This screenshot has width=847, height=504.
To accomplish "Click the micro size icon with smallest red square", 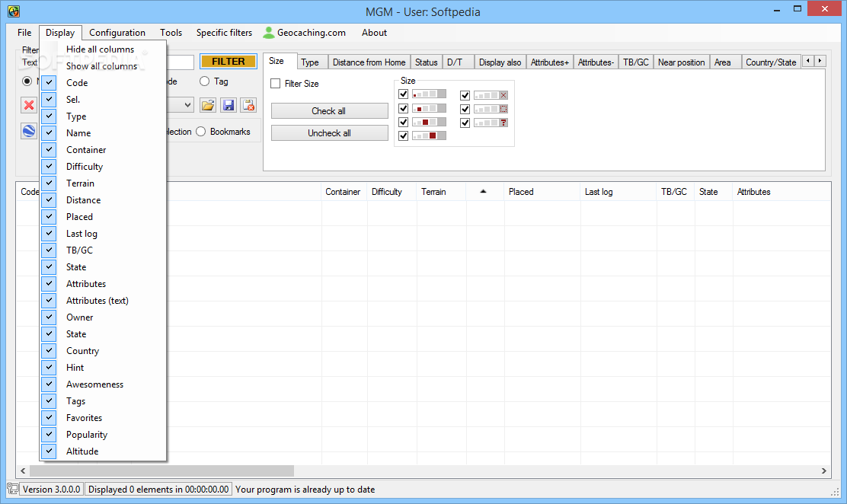I will (429, 94).
